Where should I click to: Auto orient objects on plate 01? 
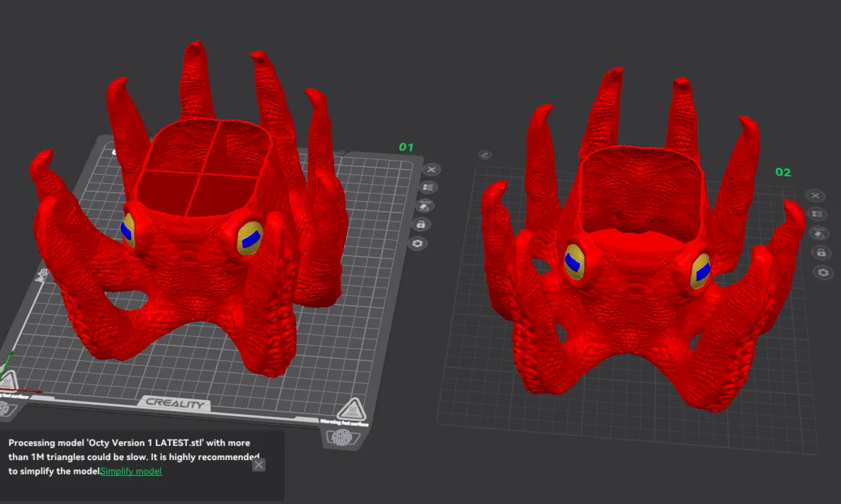point(424,205)
